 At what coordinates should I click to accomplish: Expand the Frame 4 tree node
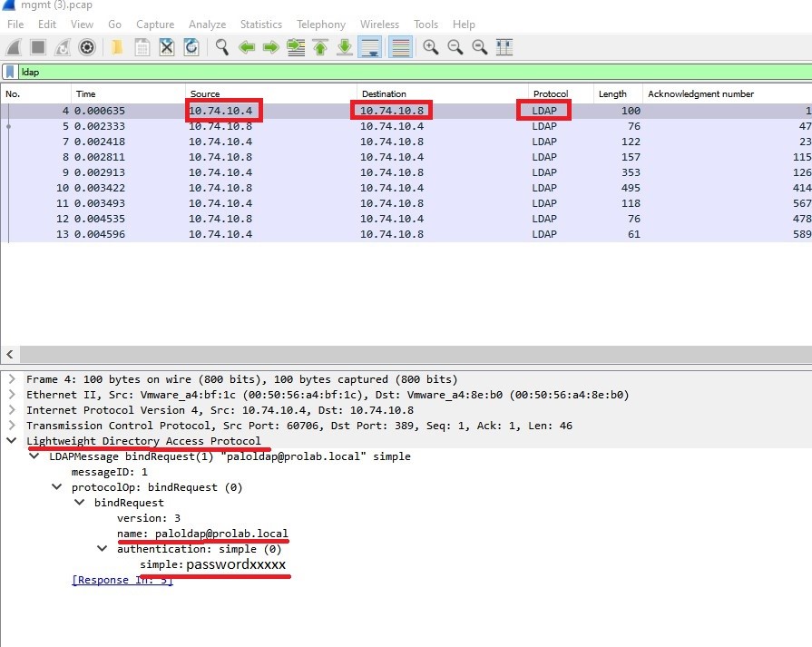pos(11,379)
